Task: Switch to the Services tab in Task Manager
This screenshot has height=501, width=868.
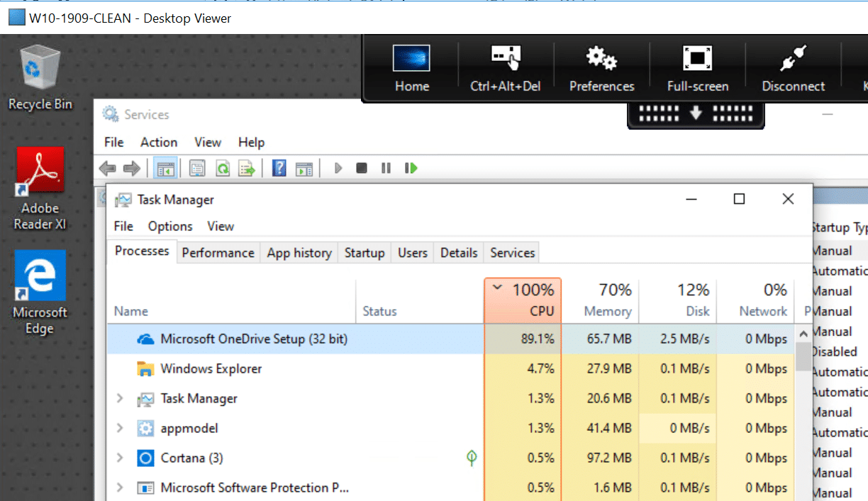Action: pyautogui.click(x=513, y=253)
